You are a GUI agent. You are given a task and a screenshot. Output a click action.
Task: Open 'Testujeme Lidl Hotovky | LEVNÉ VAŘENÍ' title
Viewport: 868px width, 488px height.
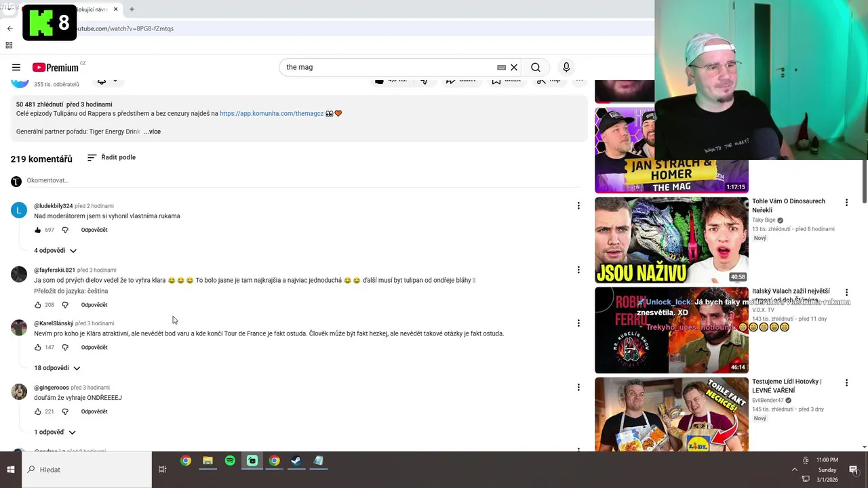point(787,386)
